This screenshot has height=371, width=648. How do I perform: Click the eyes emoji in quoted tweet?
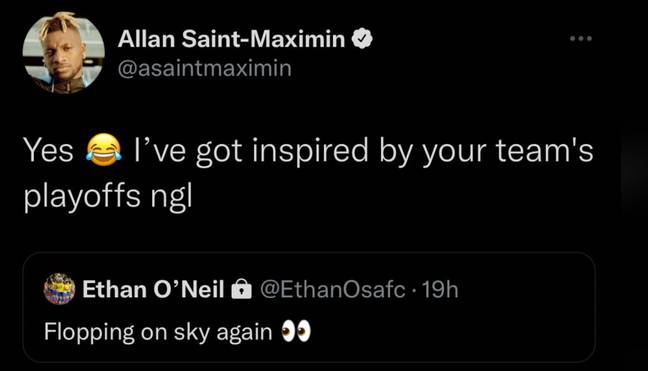pos(296,332)
